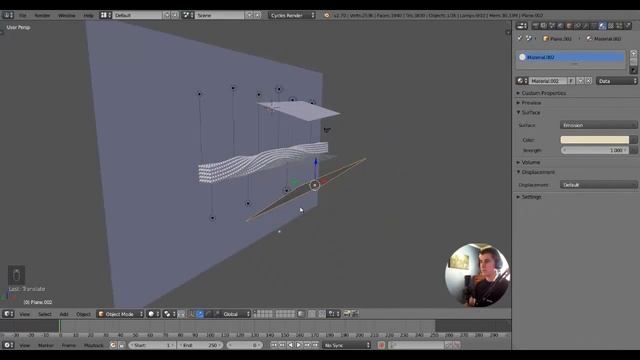Play the animation forward

299,345
